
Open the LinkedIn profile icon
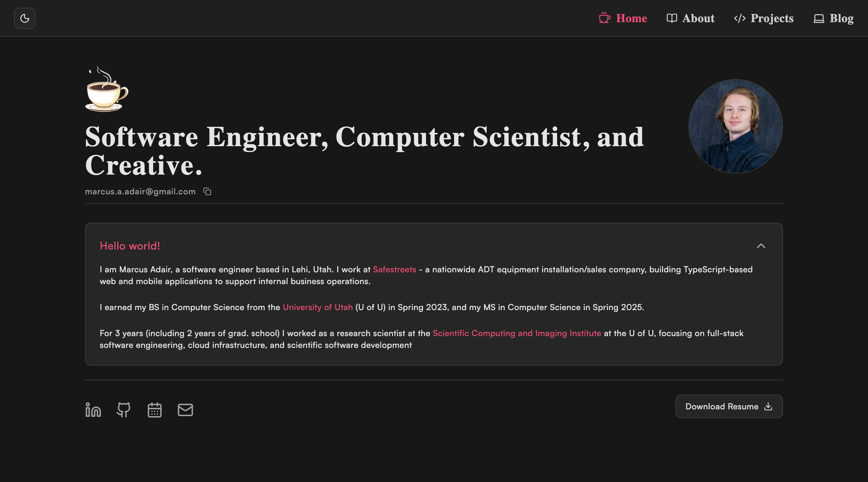click(93, 410)
